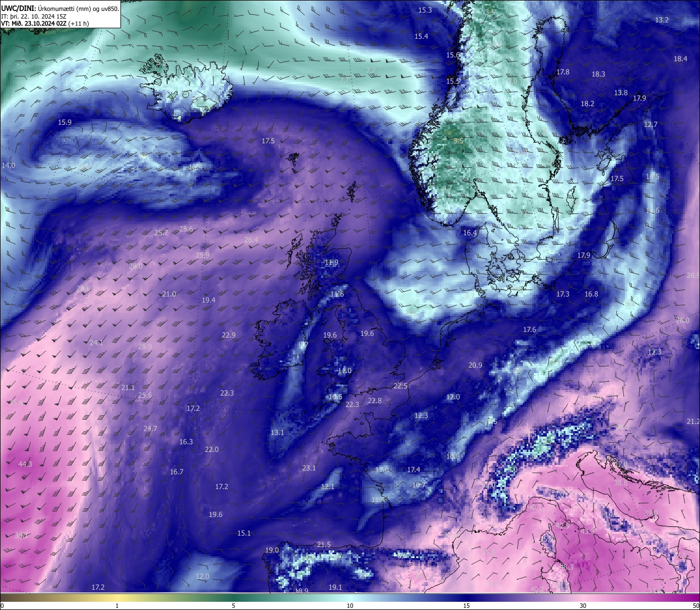Select the 21.0 value label
The height and width of the screenshot is (610, 700).
tap(169, 294)
